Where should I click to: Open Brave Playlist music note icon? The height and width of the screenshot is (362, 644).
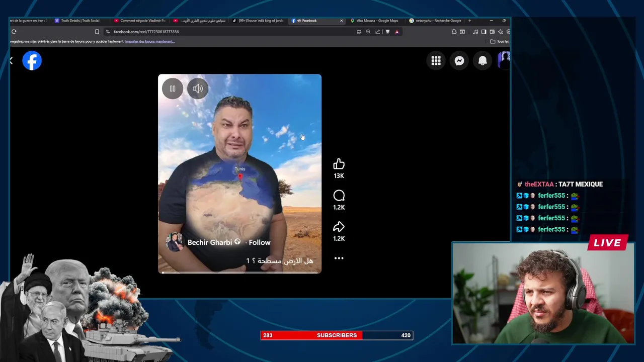(475, 32)
